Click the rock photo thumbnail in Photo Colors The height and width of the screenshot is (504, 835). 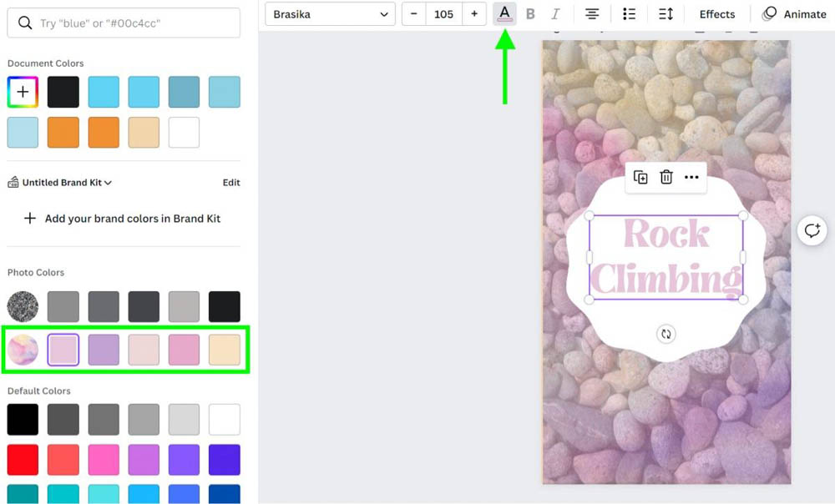tap(23, 306)
